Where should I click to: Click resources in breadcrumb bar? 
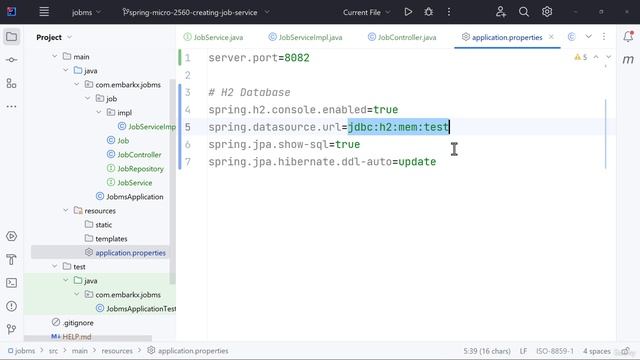point(117,351)
